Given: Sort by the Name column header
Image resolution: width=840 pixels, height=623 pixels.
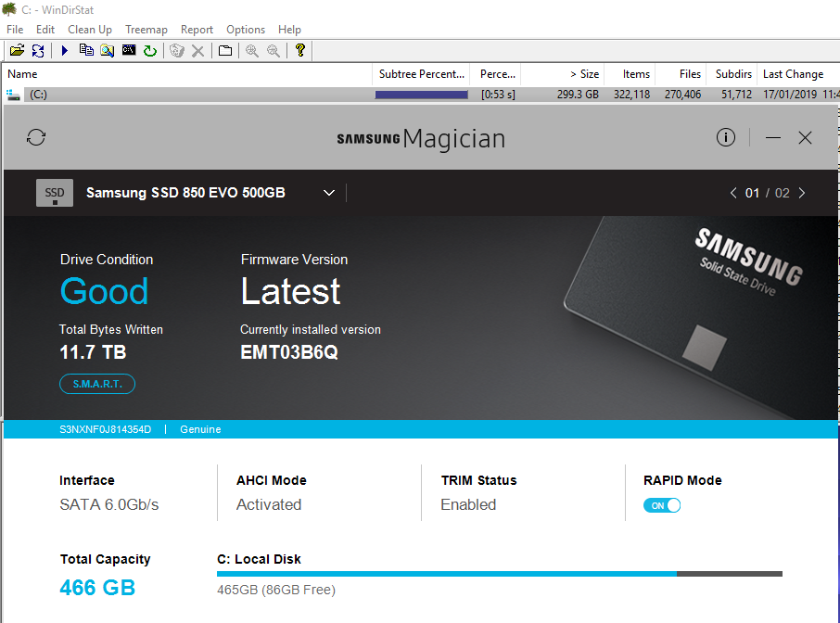Looking at the screenshot, I should pyautogui.click(x=187, y=74).
